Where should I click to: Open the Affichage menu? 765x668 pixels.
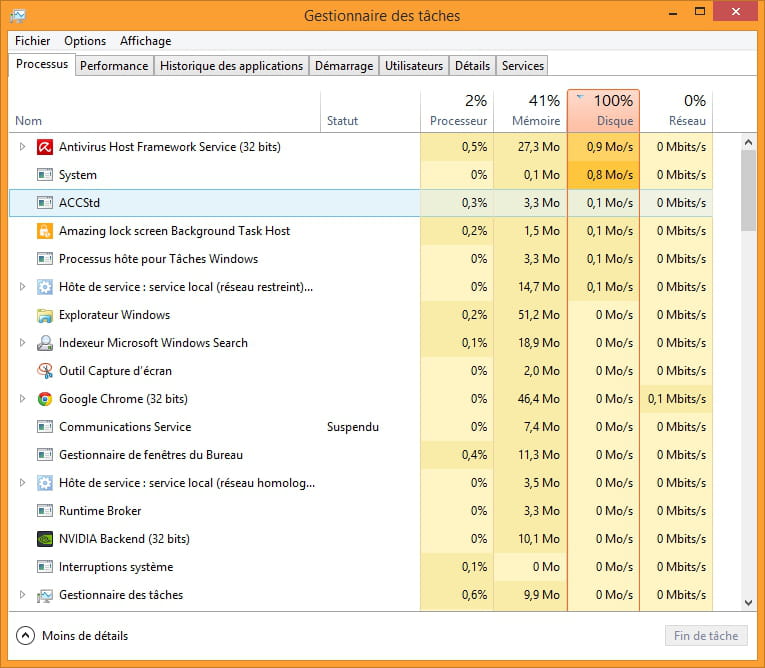click(x=145, y=41)
